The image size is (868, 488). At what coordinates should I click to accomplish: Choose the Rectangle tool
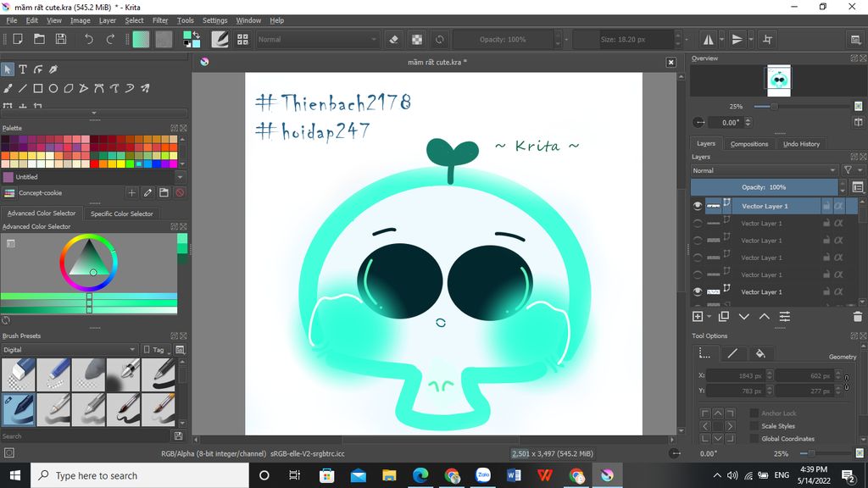[x=38, y=88]
